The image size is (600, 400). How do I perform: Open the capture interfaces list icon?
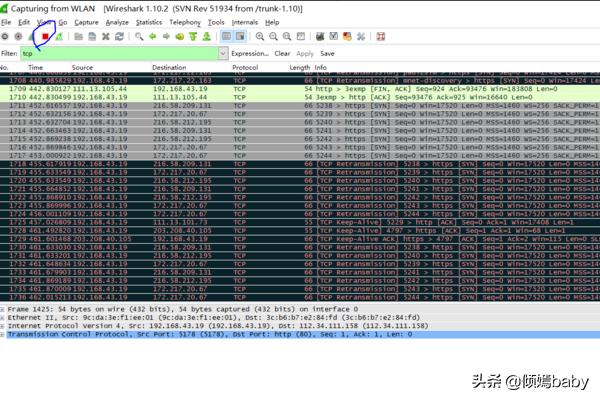coord(5,37)
